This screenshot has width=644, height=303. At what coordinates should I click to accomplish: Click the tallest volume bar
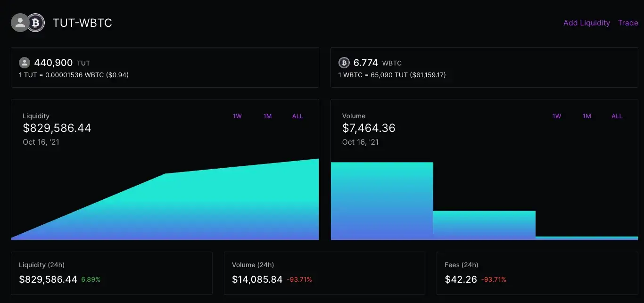coord(382,201)
